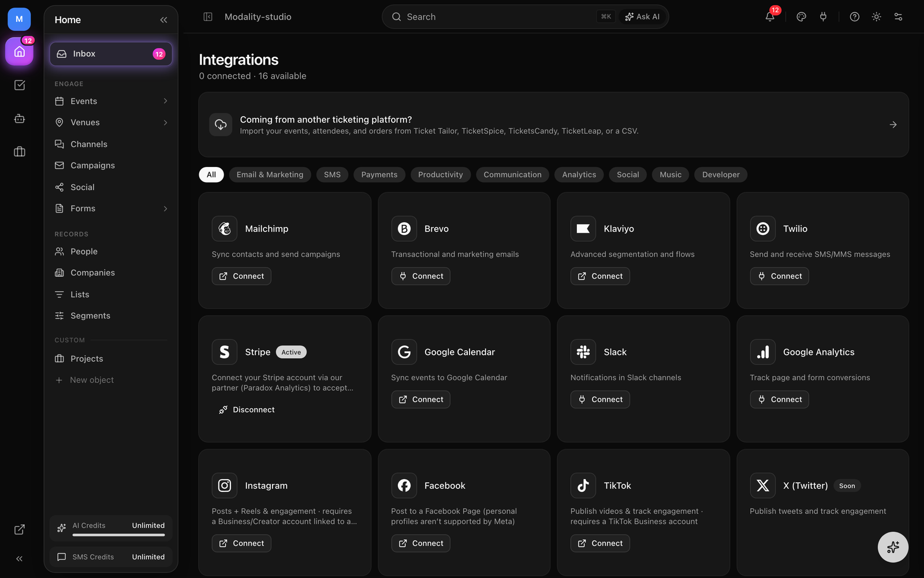Open the external link icon in left rail
Image resolution: width=924 pixels, height=578 pixels.
click(20, 529)
